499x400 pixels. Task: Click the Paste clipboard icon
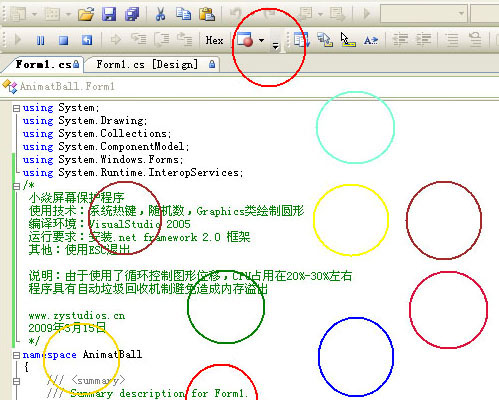coord(207,14)
